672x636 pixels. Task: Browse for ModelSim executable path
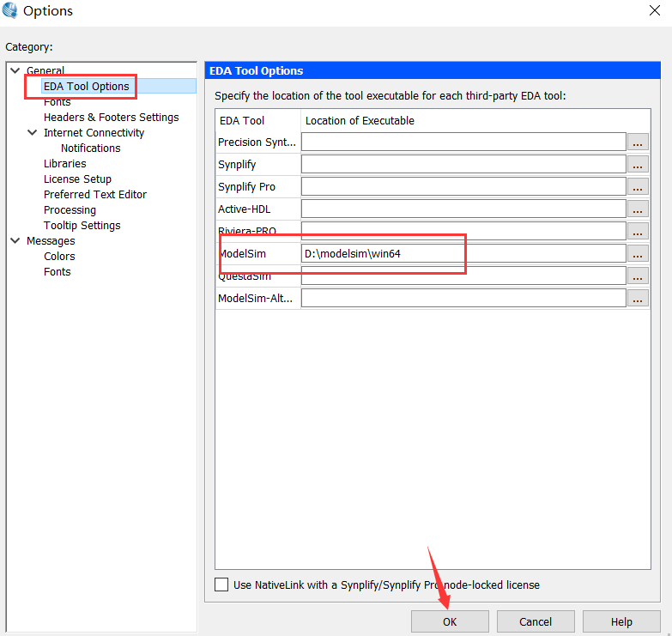click(x=638, y=253)
